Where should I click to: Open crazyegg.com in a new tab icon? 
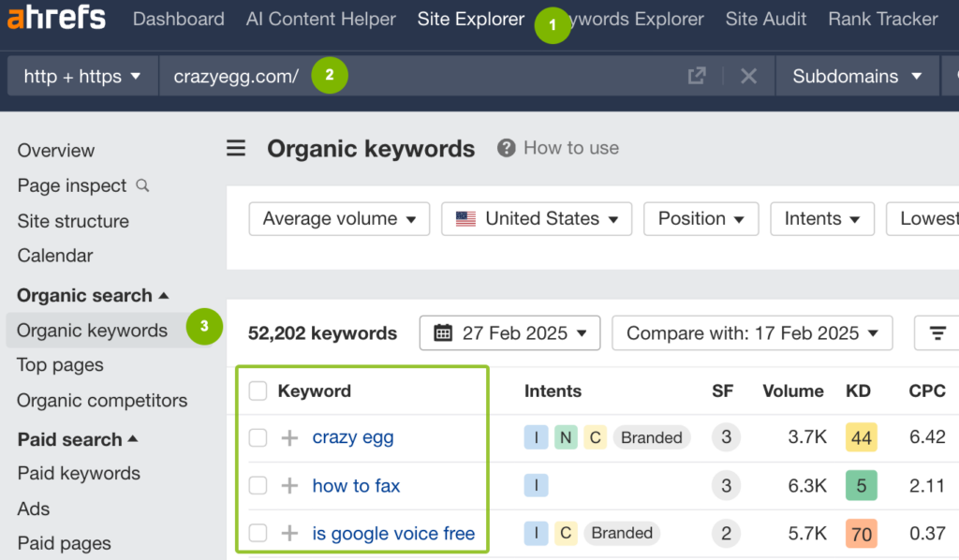click(x=697, y=76)
